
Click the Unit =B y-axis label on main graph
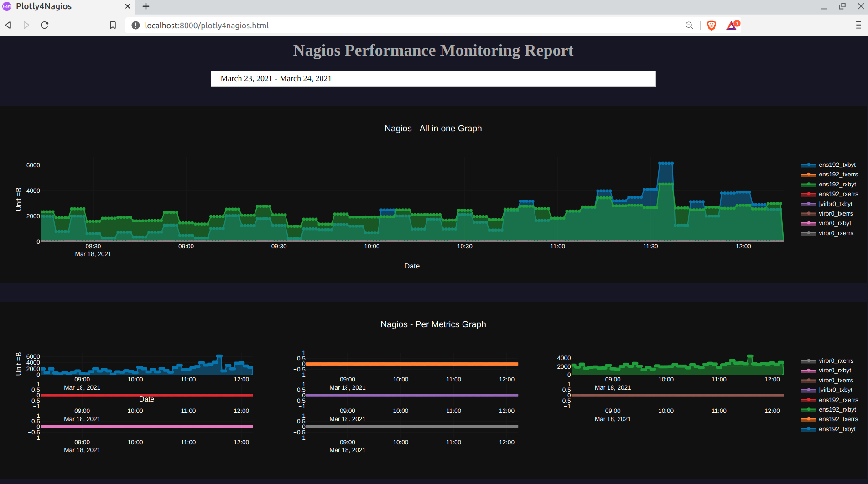(x=19, y=199)
